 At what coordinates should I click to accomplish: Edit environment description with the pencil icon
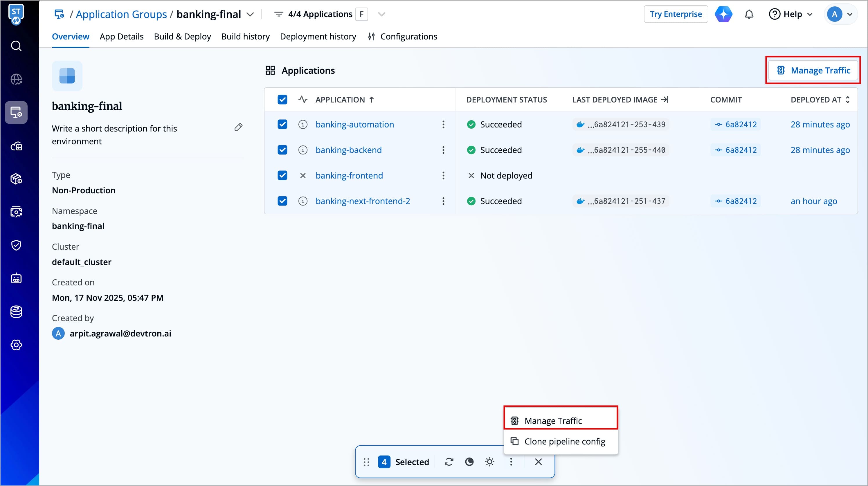click(238, 127)
